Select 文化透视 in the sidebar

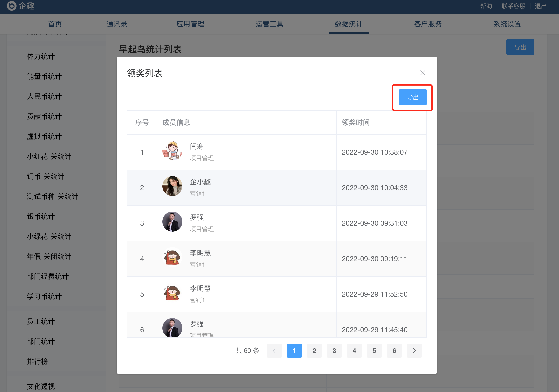coord(41,386)
